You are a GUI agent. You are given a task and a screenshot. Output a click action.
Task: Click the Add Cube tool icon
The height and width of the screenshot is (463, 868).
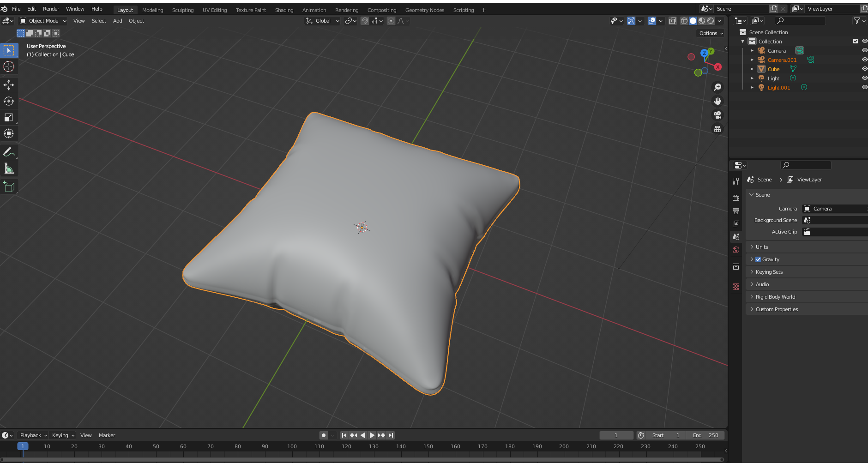pos(9,187)
